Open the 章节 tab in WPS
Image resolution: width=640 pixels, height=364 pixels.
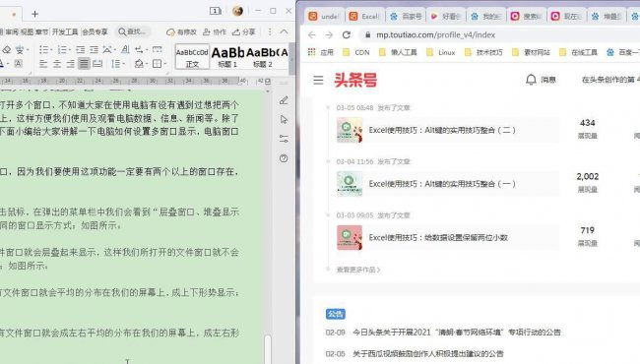point(41,31)
